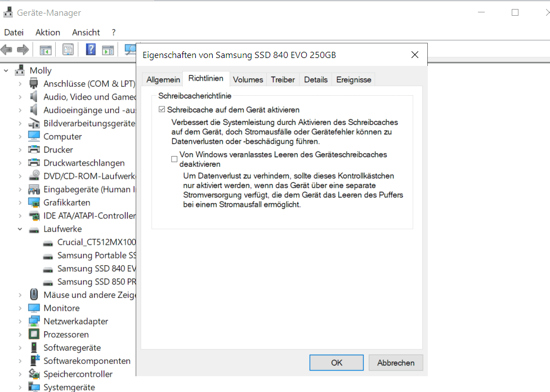Expand the Speichercontroller branch
Screen dimensions: 550x392
[x=20, y=374]
